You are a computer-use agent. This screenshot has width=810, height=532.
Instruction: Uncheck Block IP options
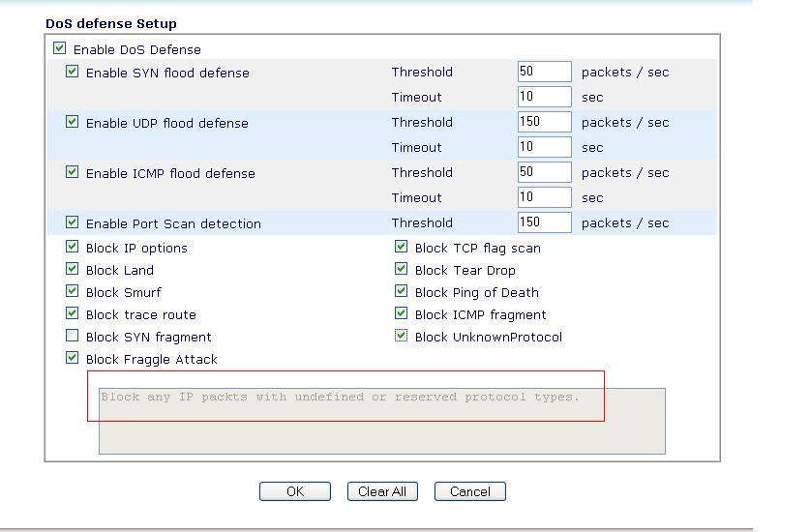(x=73, y=247)
